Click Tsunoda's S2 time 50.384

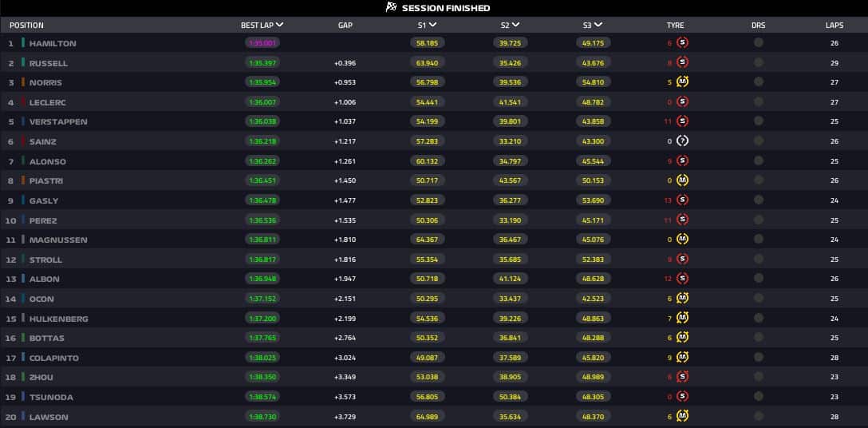[511, 397]
